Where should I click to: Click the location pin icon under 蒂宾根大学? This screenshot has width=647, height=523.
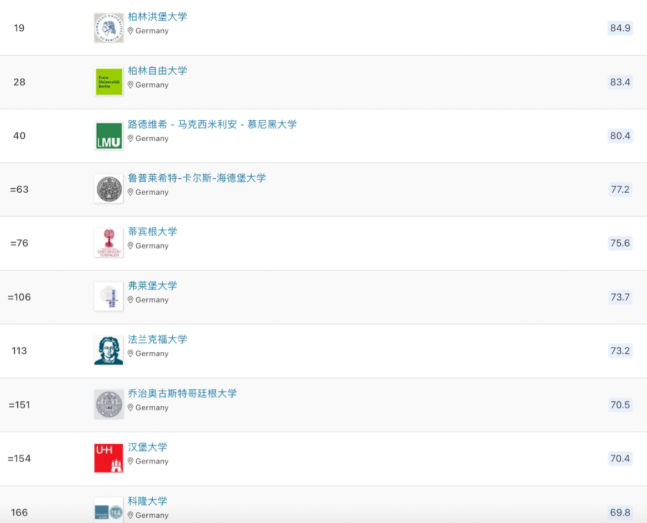point(130,246)
